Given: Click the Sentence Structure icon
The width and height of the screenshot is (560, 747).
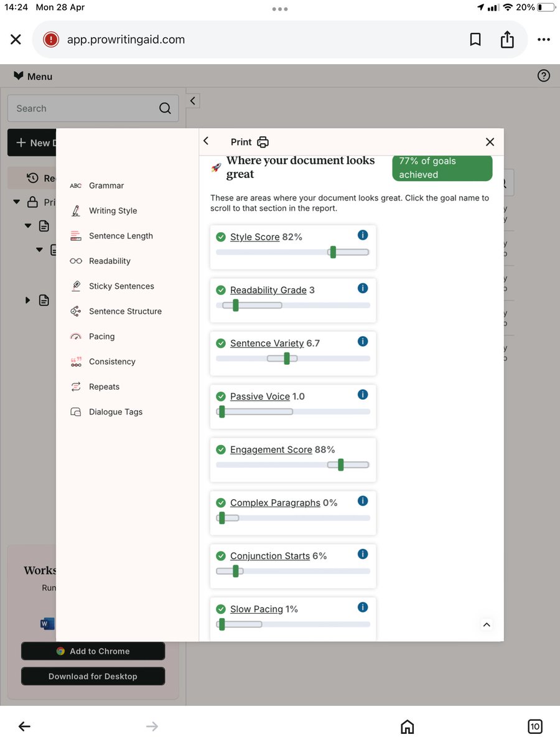Looking at the screenshot, I should [76, 311].
